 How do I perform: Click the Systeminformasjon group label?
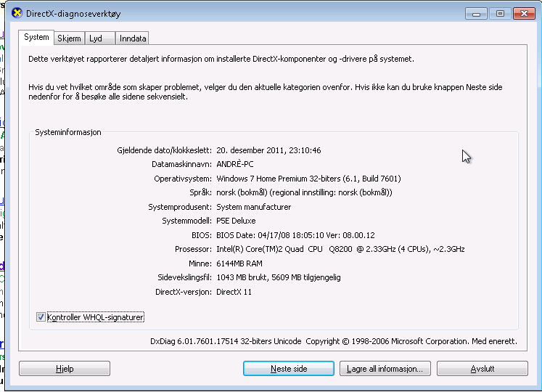point(68,133)
